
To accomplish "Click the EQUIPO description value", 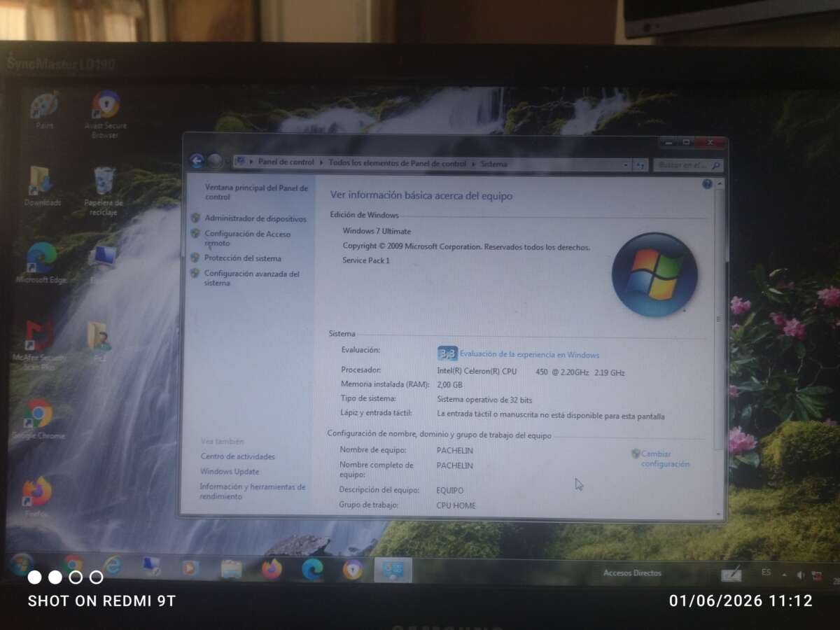I will 450,491.
